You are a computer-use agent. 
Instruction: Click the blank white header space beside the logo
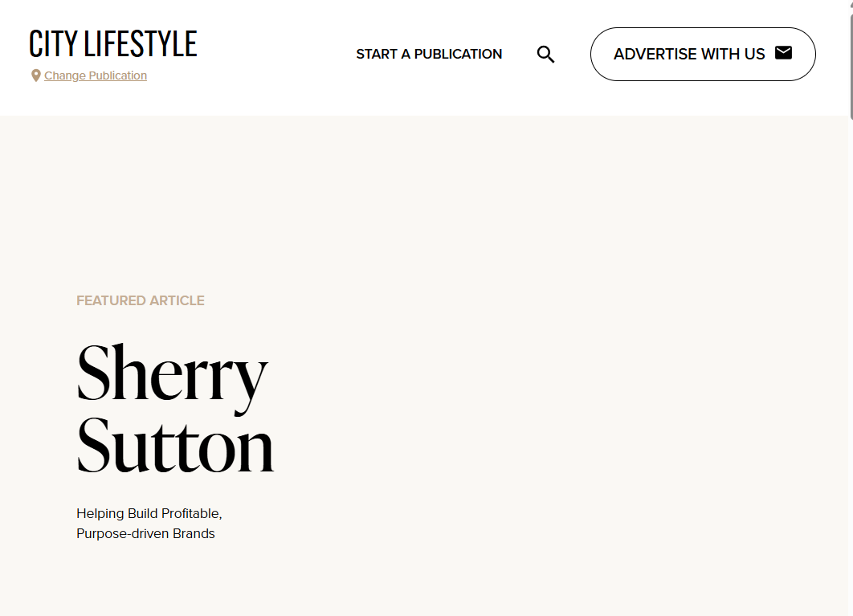[x=273, y=56]
